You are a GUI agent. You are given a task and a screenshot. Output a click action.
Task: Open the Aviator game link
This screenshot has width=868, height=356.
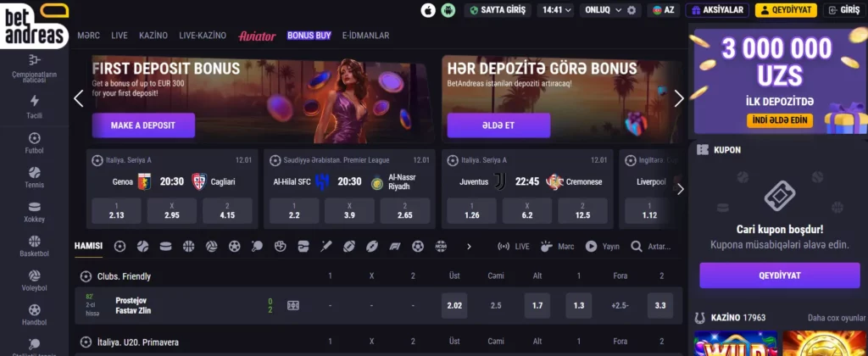257,36
